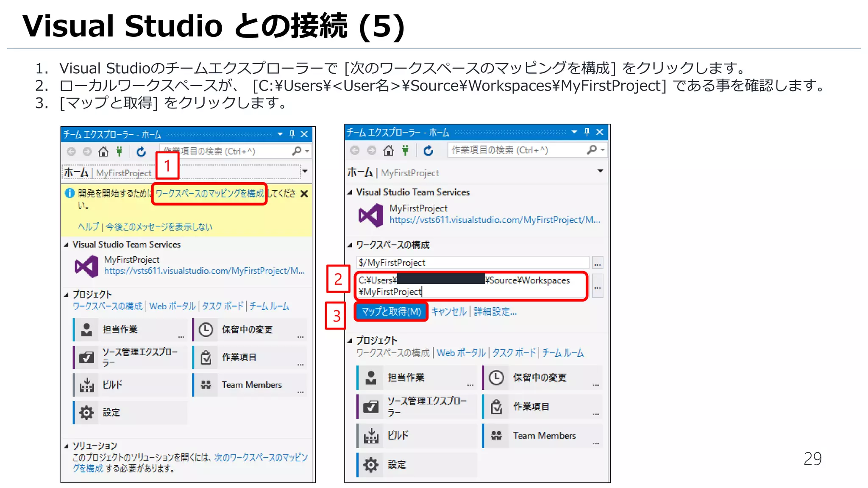
Task: Collapse プロジェクト section in left panel
Action: coord(67,294)
